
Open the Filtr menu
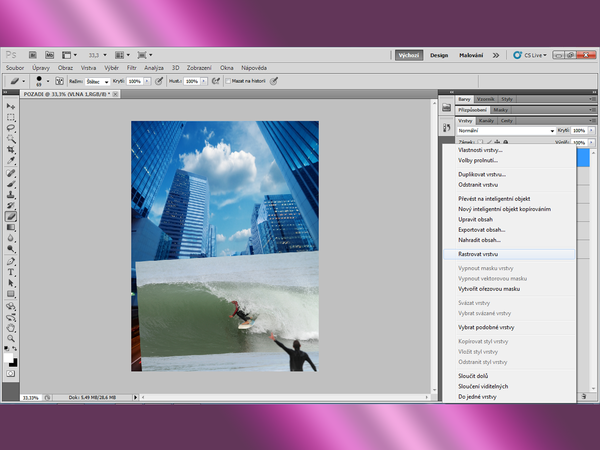click(x=131, y=67)
